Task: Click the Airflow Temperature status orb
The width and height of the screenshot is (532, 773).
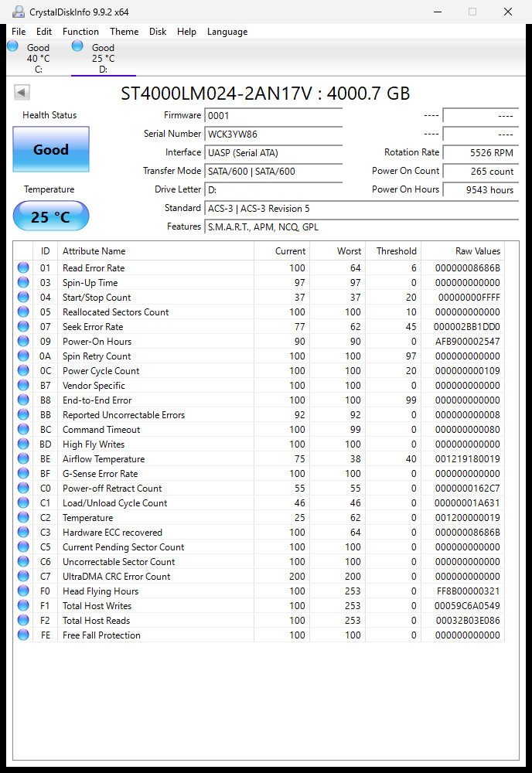Action: click(x=23, y=459)
